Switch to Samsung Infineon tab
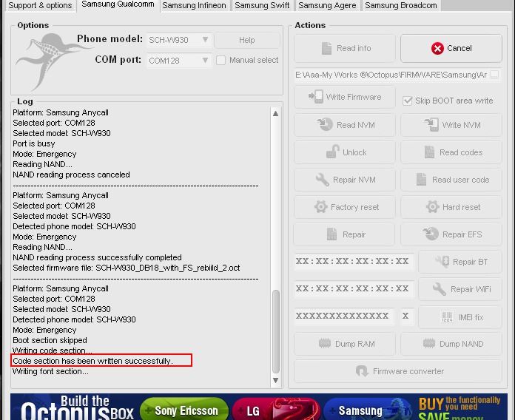The width and height of the screenshot is (515, 420). [x=194, y=6]
